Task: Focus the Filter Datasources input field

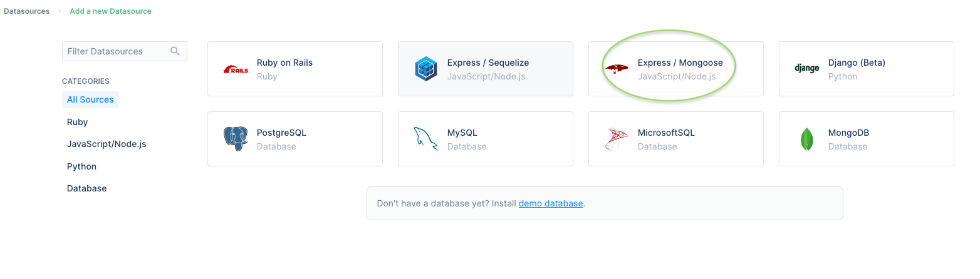Action: click(x=125, y=51)
